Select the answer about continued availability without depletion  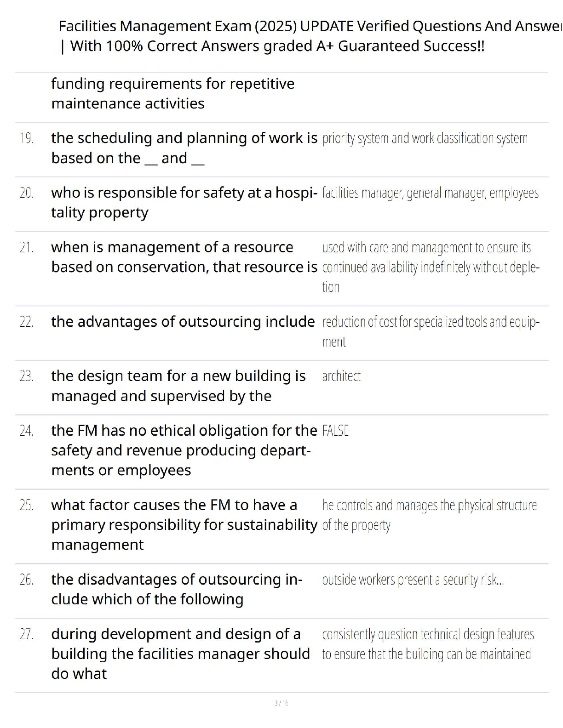(x=431, y=267)
